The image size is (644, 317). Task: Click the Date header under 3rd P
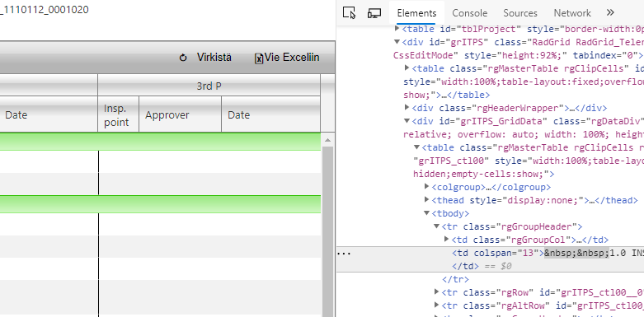coord(270,114)
